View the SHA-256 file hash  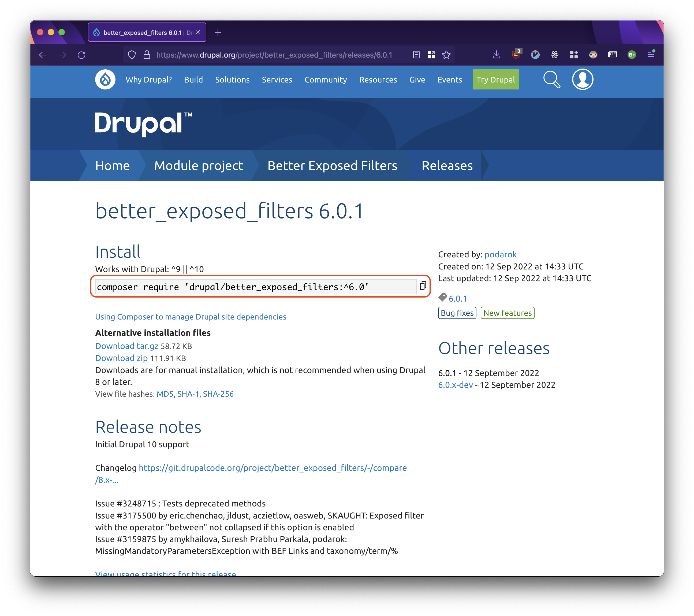(x=218, y=394)
